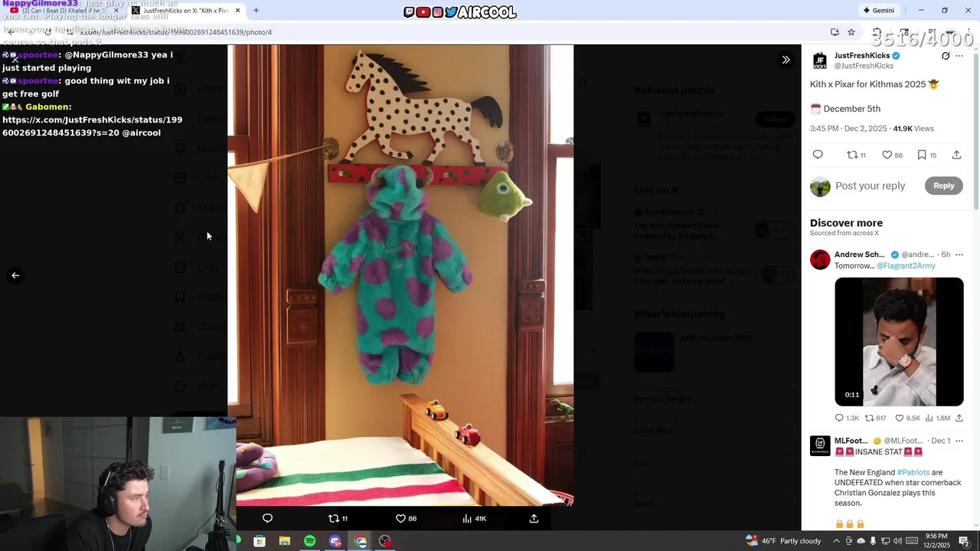Bookmark the JustFreshKicks tweet
Screen dimensions: 980x551
click(x=926, y=155)
